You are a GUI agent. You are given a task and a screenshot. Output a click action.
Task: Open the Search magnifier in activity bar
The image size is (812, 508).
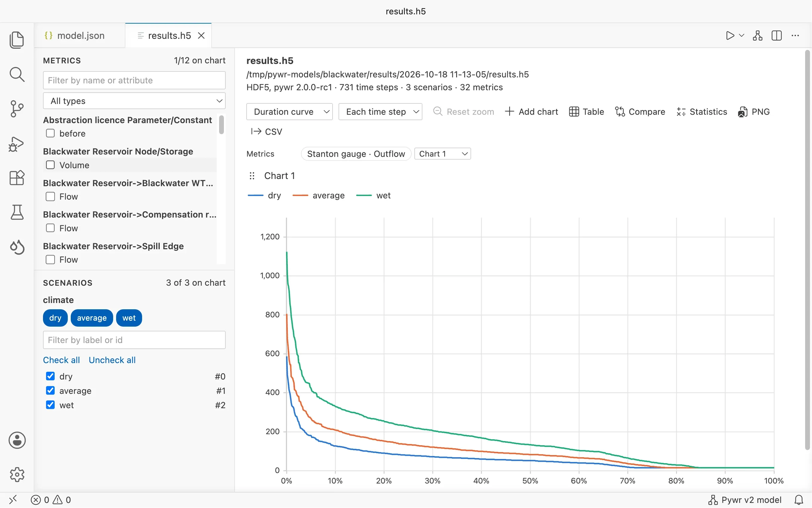(x=17, y=74)
